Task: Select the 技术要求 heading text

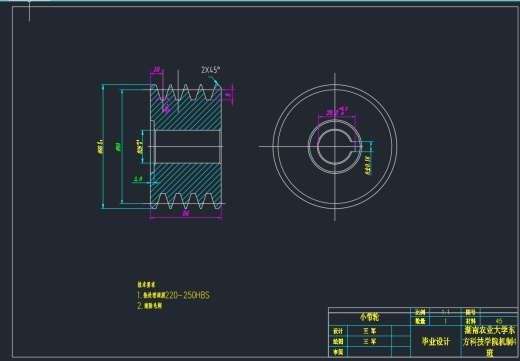Action: 146,285
